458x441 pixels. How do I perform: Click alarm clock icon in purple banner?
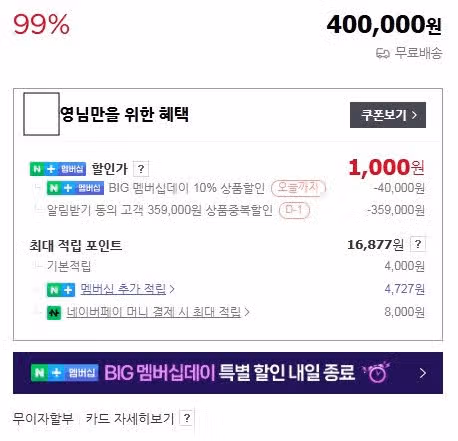tap(377, 373)
